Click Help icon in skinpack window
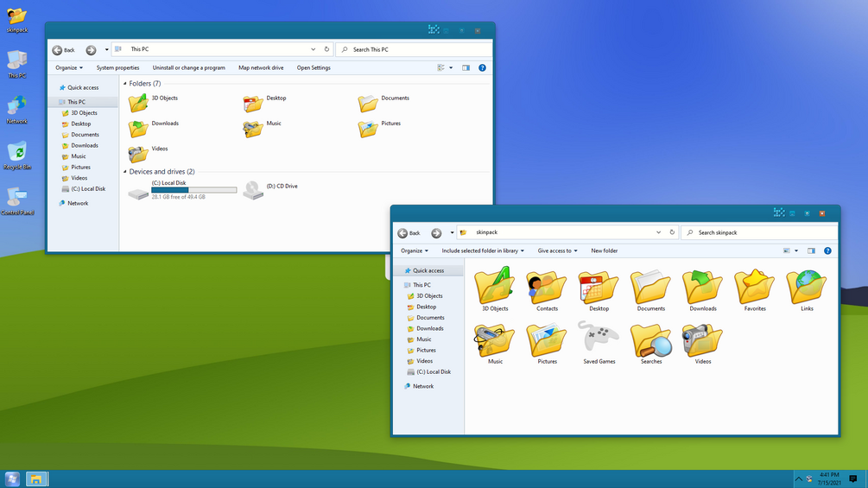868x488 pixels. tap(827, 250)
